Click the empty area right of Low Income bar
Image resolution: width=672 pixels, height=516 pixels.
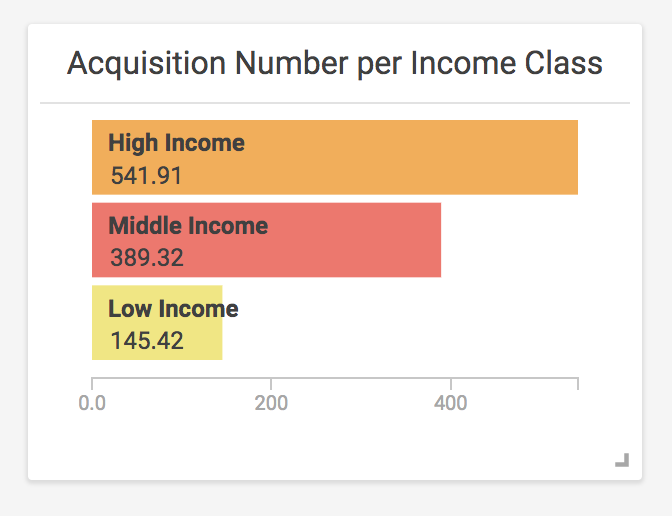(400, 323)
